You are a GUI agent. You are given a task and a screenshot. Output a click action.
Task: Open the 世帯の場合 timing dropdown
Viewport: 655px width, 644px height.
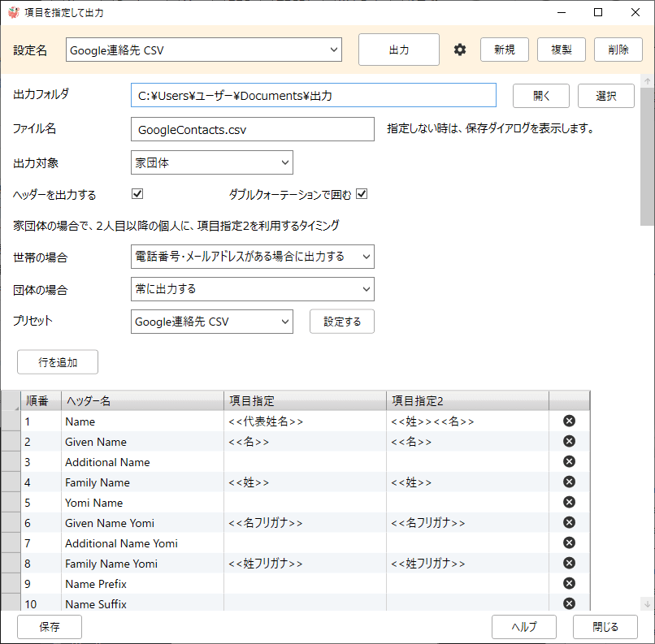click(252, 257)
